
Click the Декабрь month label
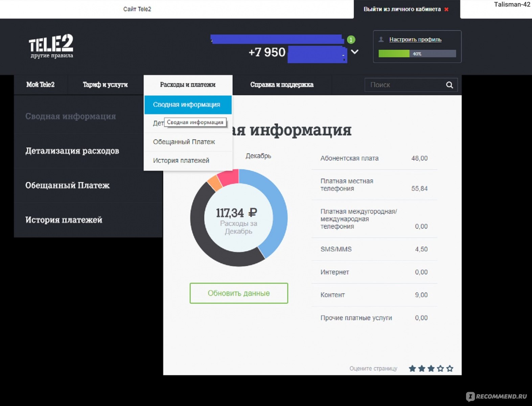[x=258, y=156]
